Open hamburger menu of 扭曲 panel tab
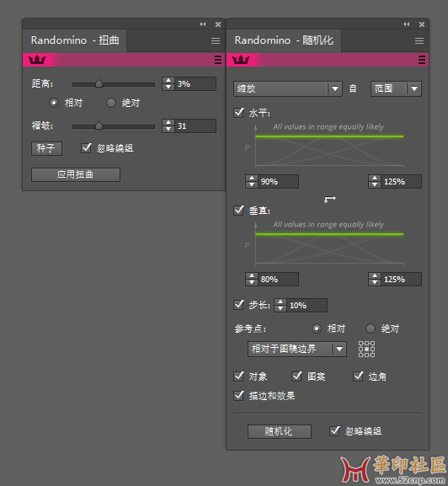Image resolution: width=448 pixels, height=486 pixels. tap(216, 40)
